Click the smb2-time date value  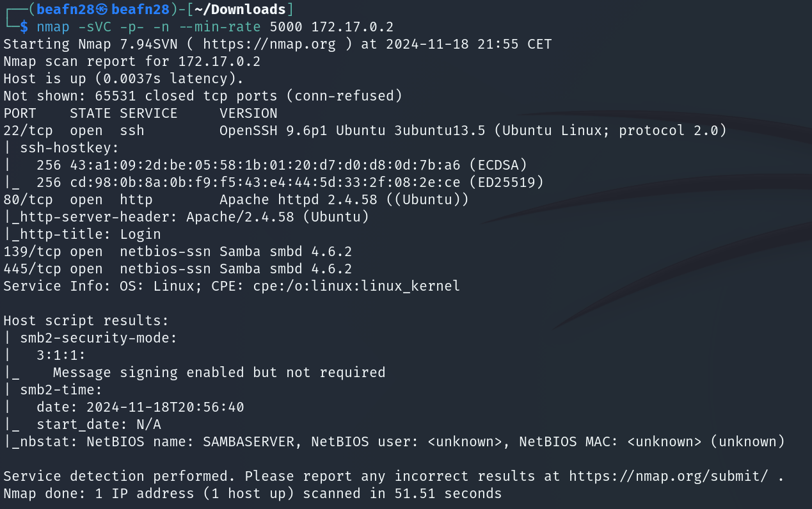165,407
